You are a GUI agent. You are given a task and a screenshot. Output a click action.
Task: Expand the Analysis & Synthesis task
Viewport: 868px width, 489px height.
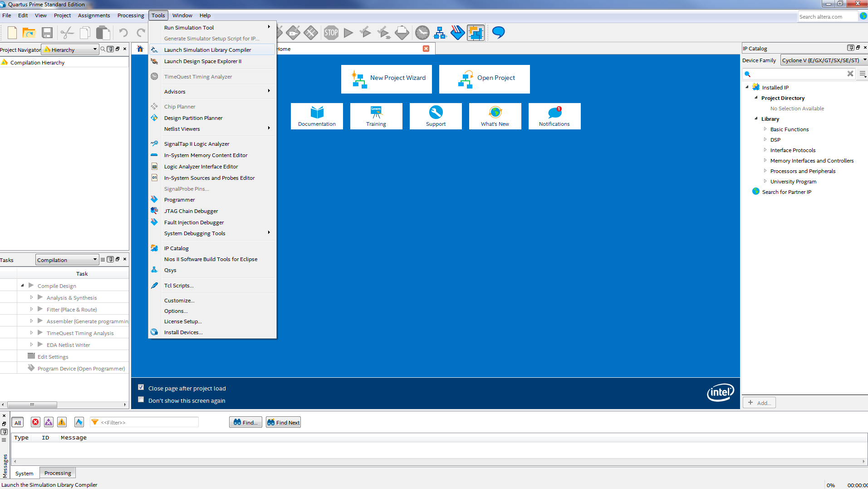click(31, 297)
